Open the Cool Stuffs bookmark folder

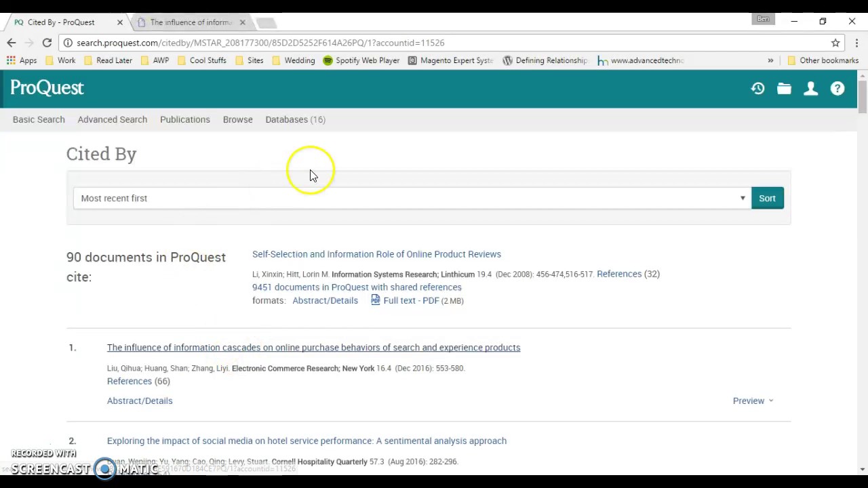(x=201, y=60)
